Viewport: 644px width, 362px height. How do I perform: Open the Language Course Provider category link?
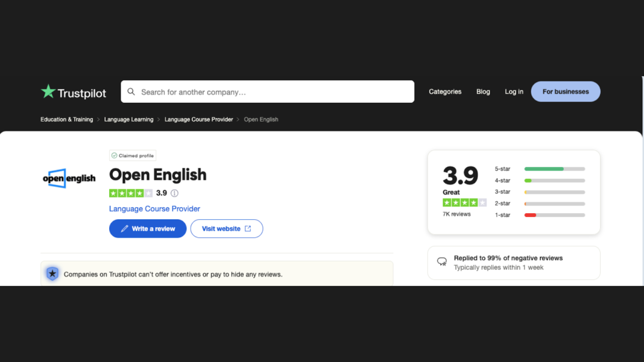tap(154, 208)
